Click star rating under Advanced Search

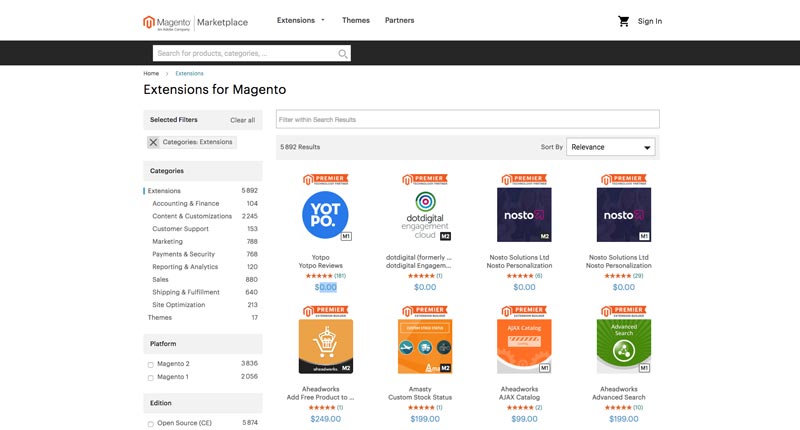click(x=617, y=408)
